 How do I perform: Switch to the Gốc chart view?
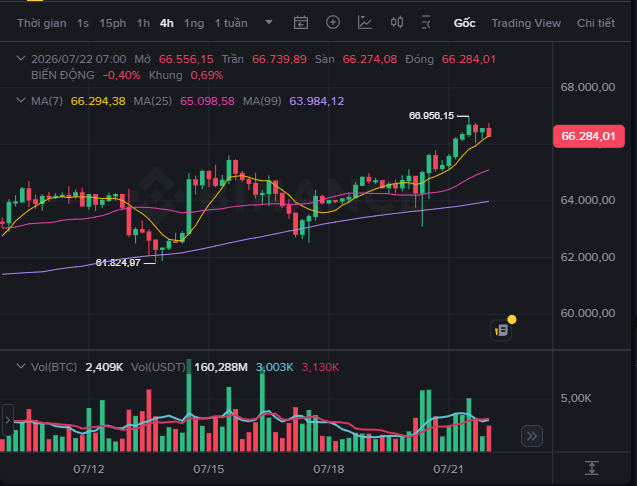[x=464, y=23]
